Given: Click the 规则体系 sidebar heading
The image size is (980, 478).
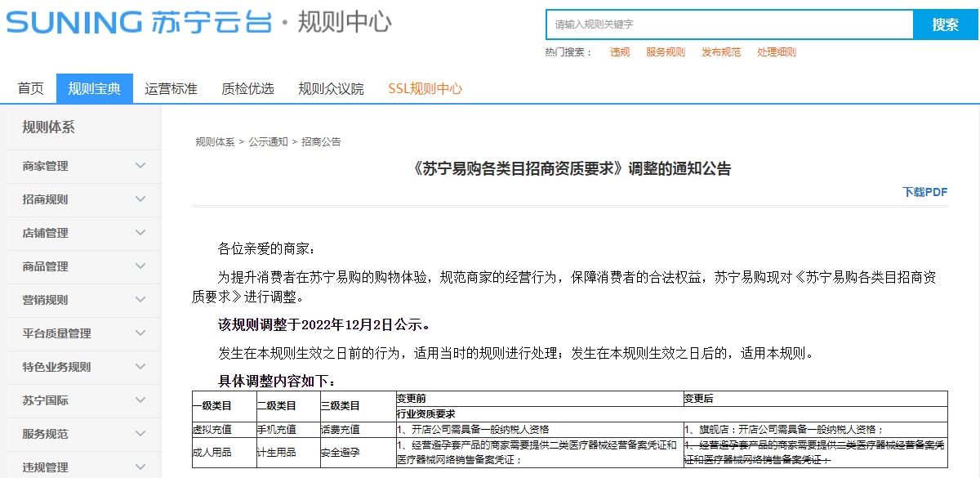Looking at the screenshot, I should click(x=48, y=127).
